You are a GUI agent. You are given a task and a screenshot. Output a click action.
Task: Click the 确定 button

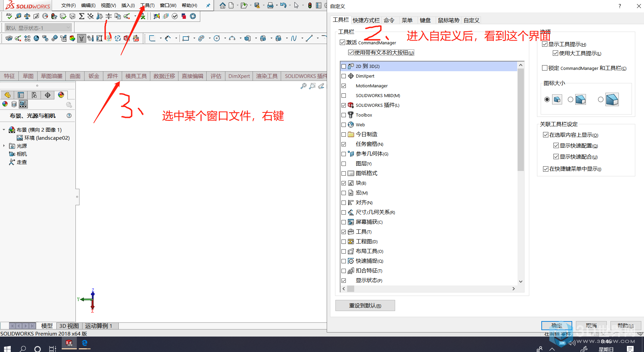pos(556,325)
